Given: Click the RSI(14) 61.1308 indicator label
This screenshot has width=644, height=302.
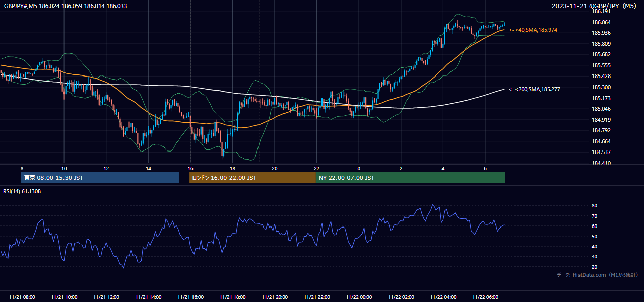Looking at the screenshot, I should point(22,191).
